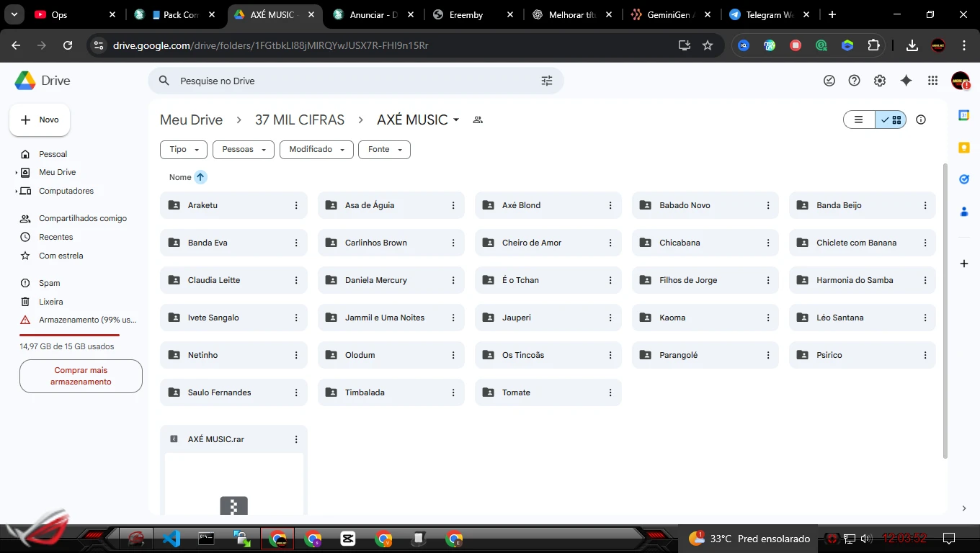Click the Gemini sparkle icon in Drive

click(906, 81)
